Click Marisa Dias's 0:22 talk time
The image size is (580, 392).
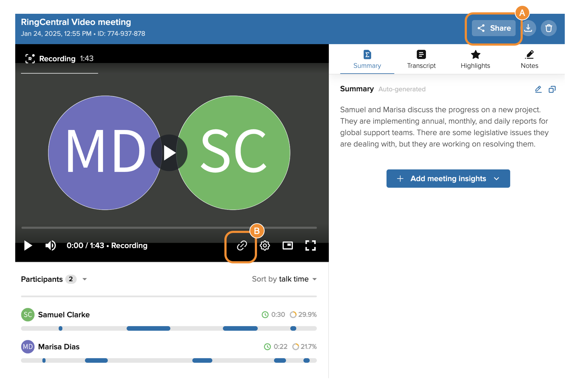pyautogui.click(x=275, y=347)
